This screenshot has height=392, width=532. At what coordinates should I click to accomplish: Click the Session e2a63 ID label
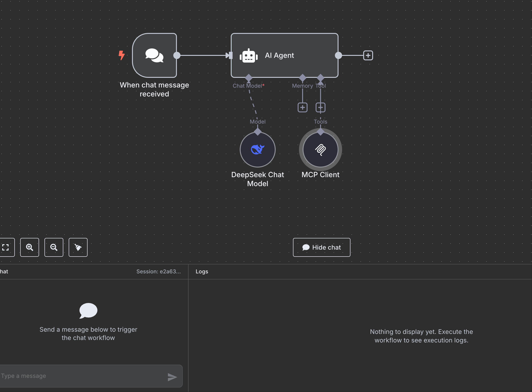point(158,271)
